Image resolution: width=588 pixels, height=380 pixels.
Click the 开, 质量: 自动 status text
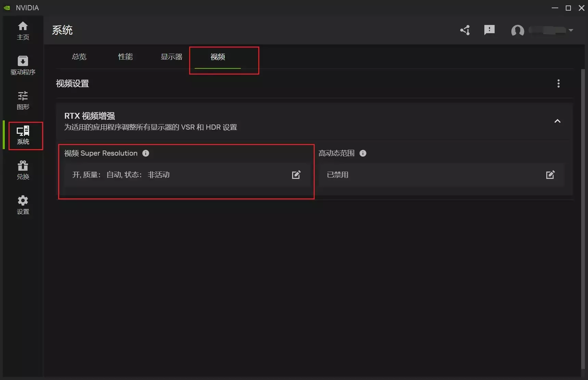coord(121,175)
